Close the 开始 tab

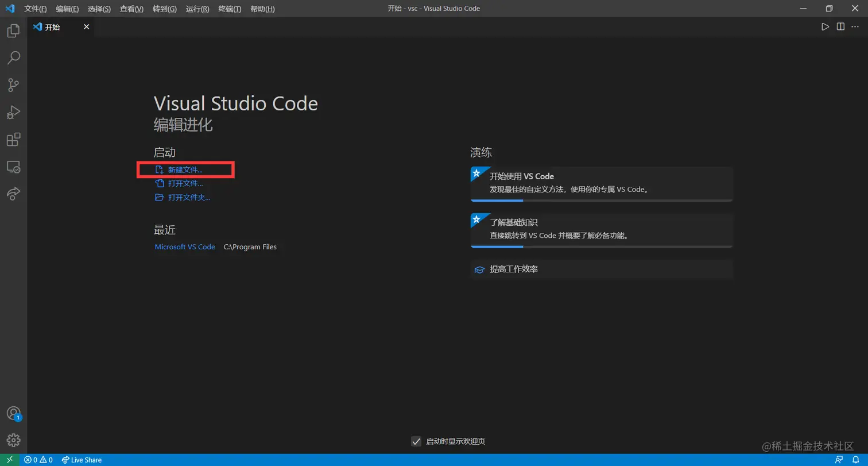pos(87,27)
